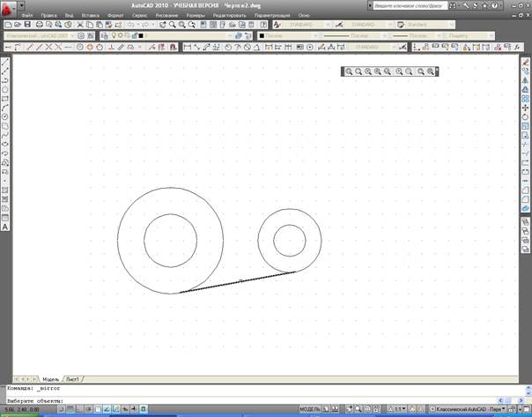Choose the Move modify tool
The height and width of the screenshot is (417, 532).
[525, 108]
